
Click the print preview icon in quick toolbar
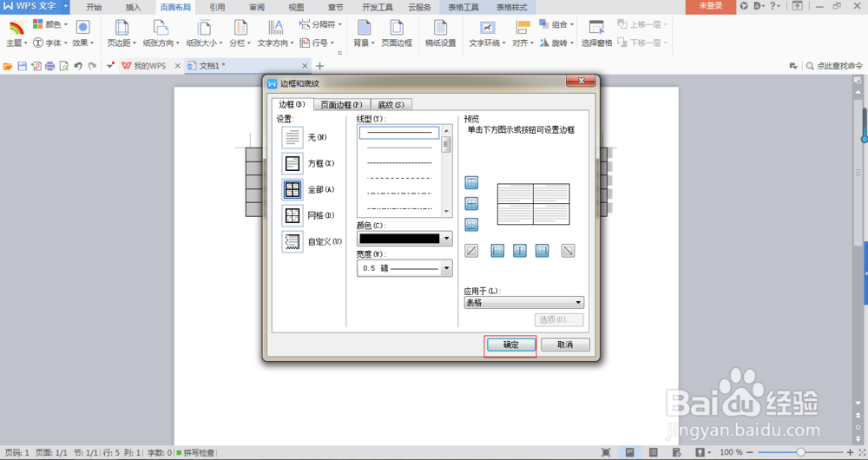(x=64, y=67)
